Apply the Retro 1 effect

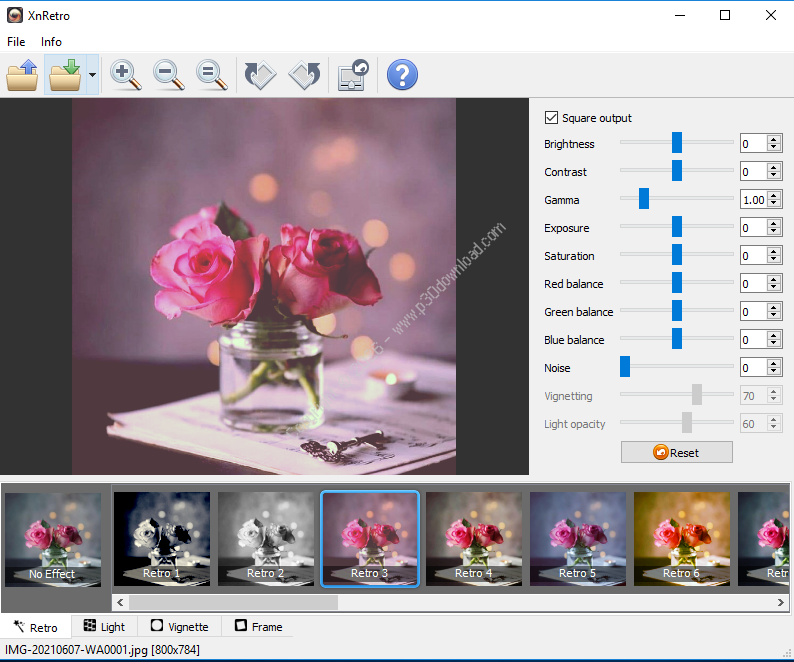pyautogui.click(x=162, y=539)
